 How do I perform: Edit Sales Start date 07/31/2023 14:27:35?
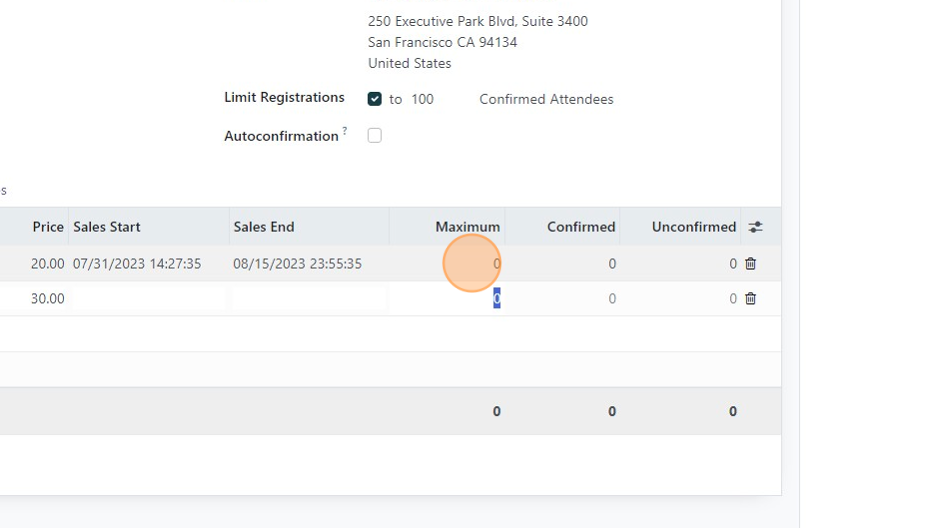(x=137, y=264)
